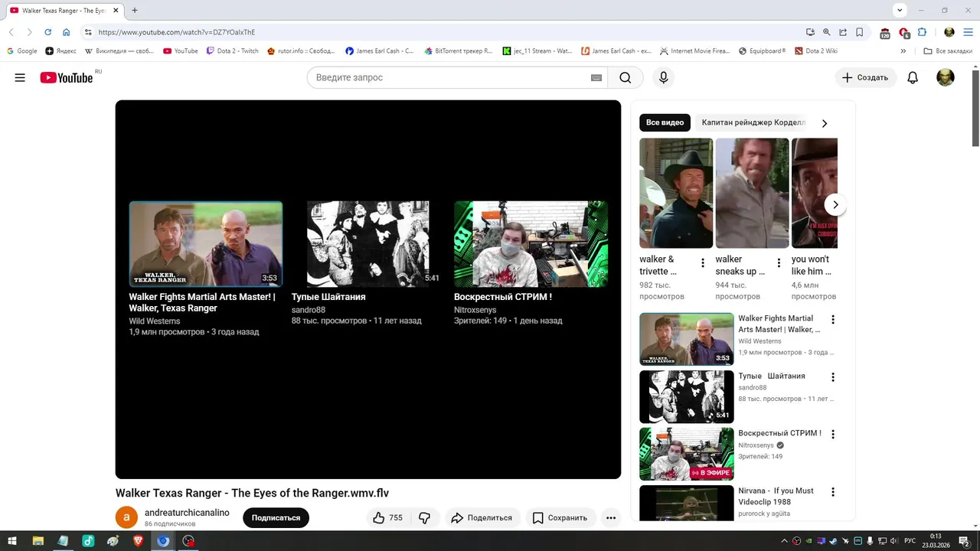Go to the YouTube home logo
The height and width of the screenshot is (551, 980).
click(67, 77)
